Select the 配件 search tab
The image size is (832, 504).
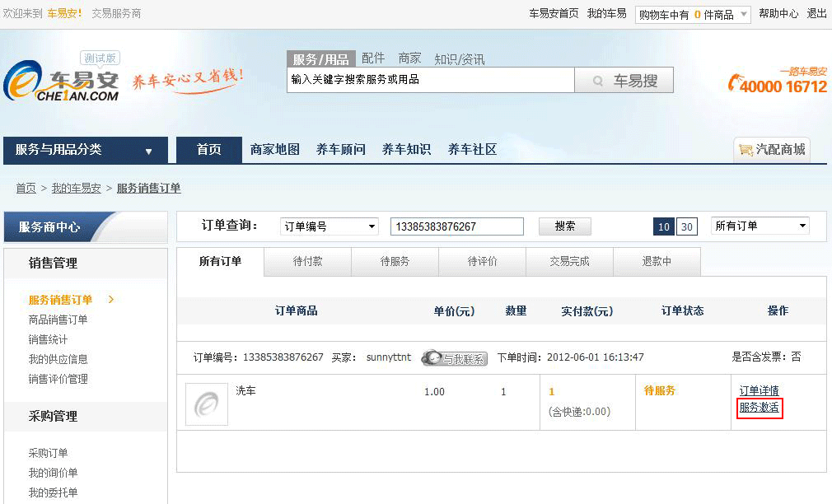tap(373, 58)
